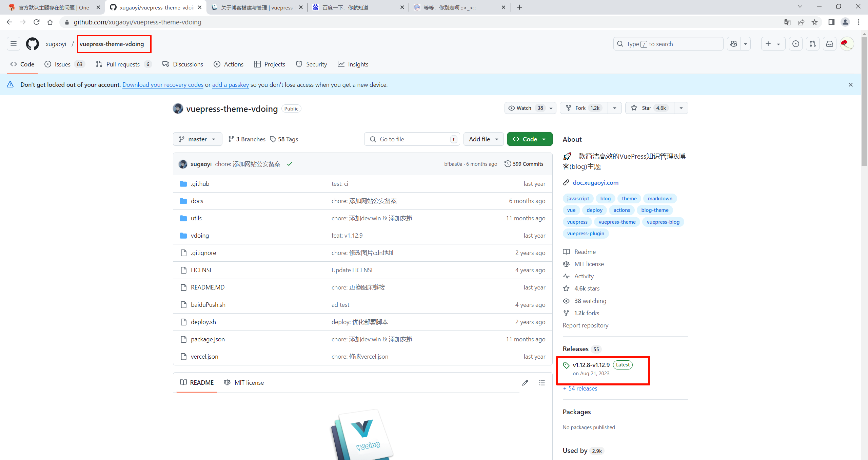Open the user avatar menu

point(847,44)
